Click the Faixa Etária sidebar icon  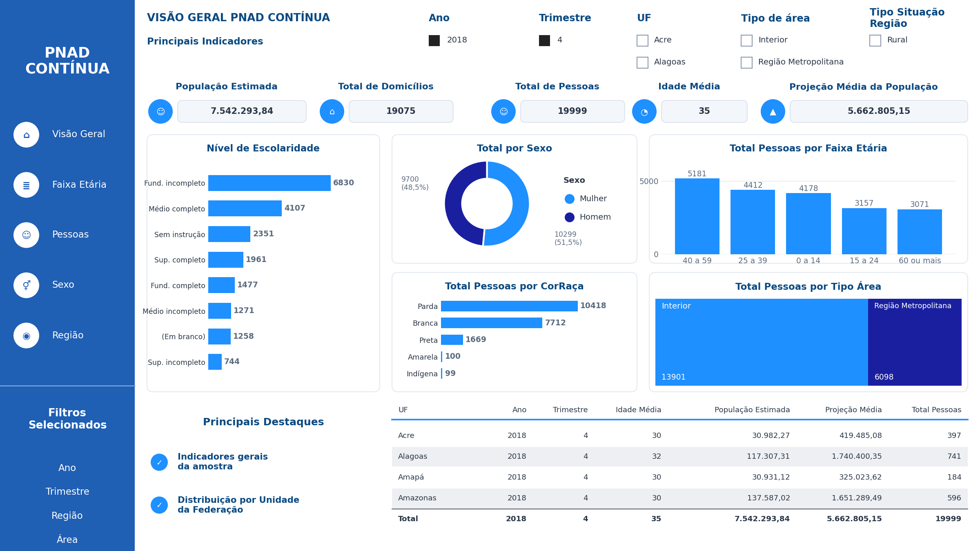26,185
